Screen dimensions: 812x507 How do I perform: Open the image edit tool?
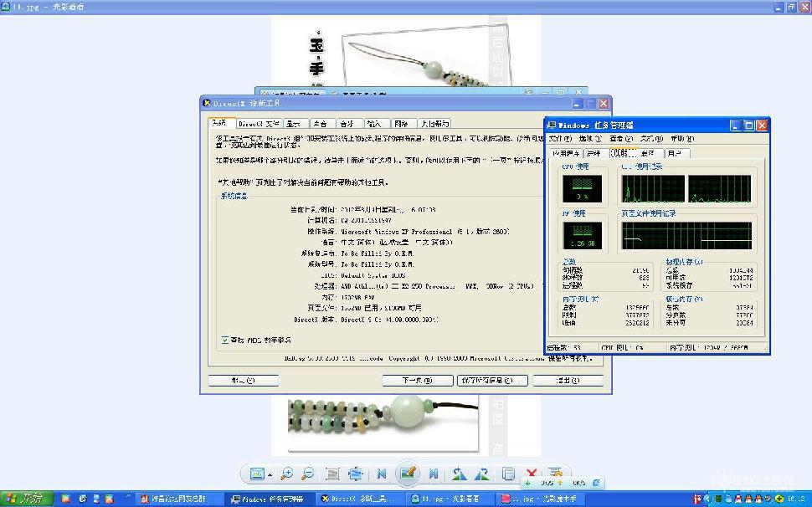[408, 473]
